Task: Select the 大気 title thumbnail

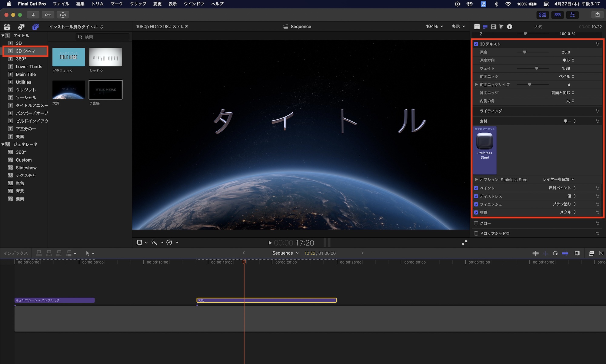Action: 68,90
